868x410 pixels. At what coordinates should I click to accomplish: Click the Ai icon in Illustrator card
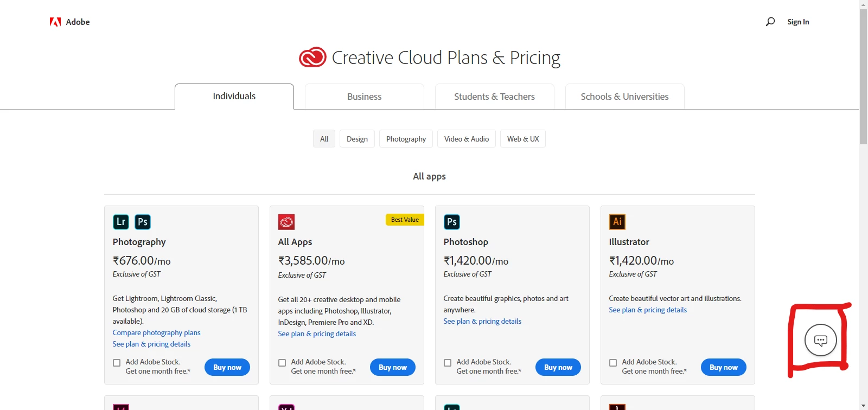point(617,222)
